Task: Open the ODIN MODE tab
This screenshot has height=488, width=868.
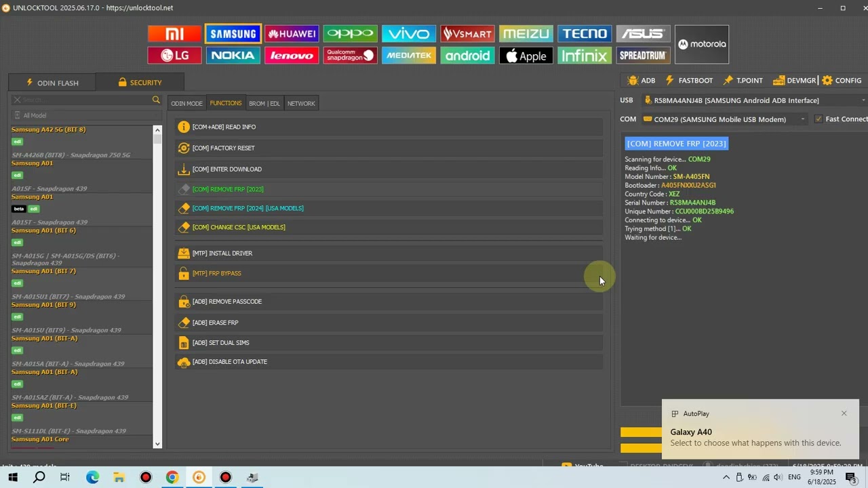Action: pos(186,104)
